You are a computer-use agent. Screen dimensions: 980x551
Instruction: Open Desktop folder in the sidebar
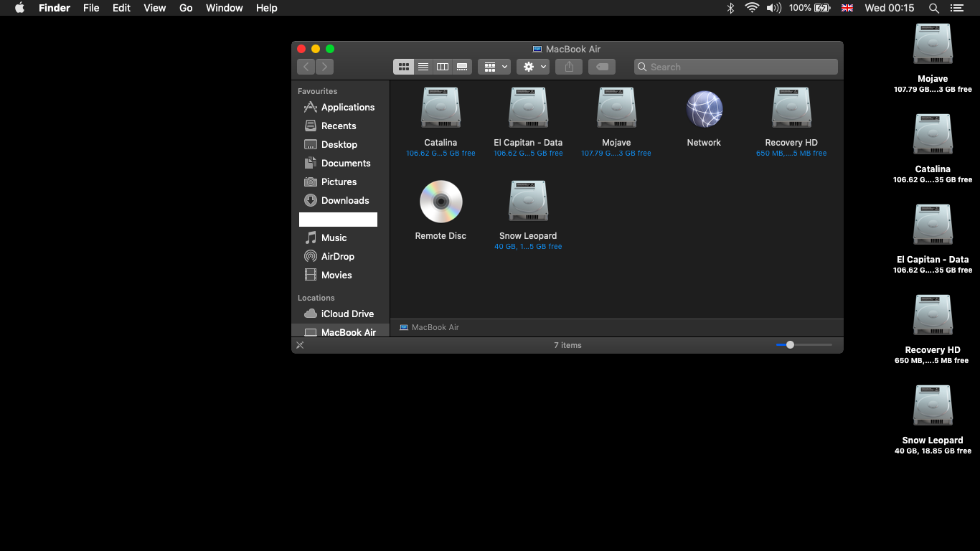coord(340,144)
